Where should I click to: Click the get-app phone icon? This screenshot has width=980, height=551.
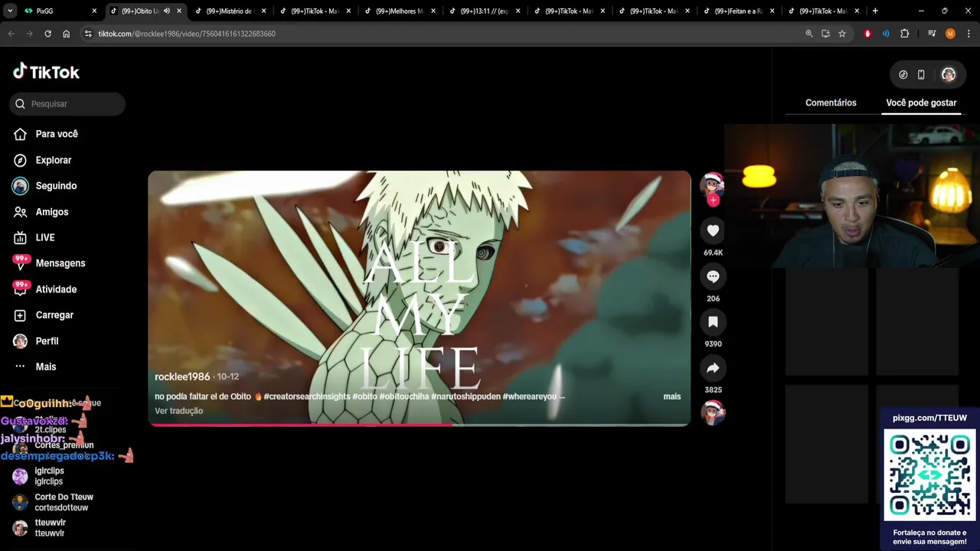coord(921,74)
